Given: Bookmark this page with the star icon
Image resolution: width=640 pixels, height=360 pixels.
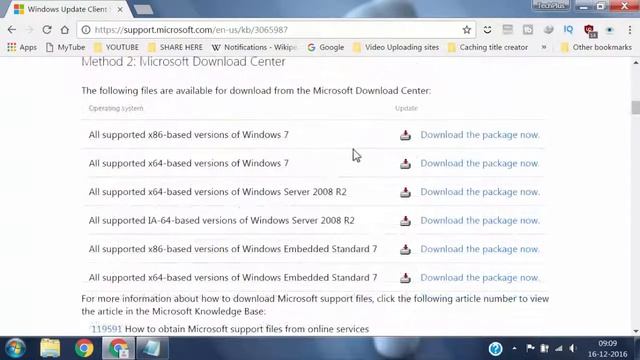Looking at the screenshot, I should tap(467, 29).
